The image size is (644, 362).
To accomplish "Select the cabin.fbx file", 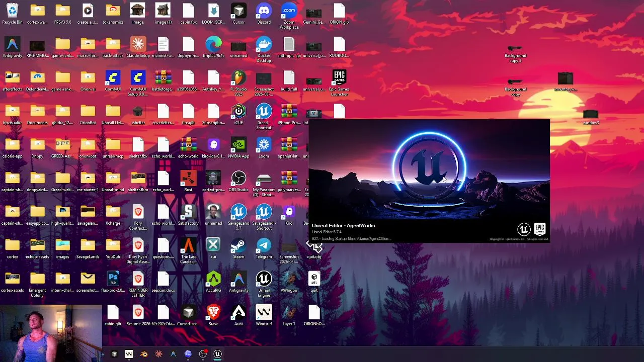I will (x=188, y=14).
